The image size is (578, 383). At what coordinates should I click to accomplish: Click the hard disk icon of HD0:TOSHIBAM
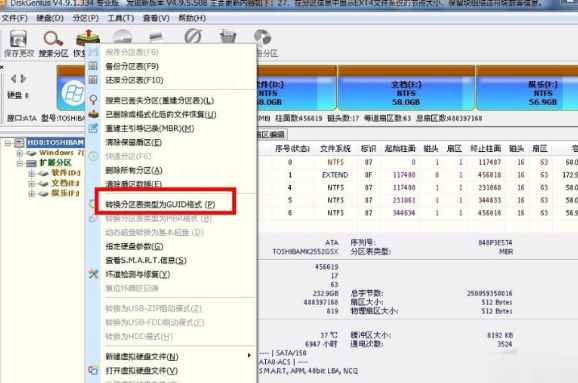point(20,143)
